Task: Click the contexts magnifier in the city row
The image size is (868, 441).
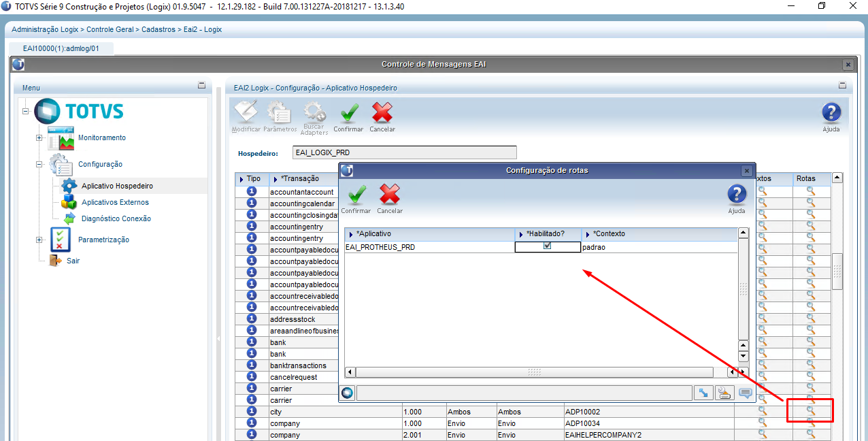Action: [x=763, y=411]
